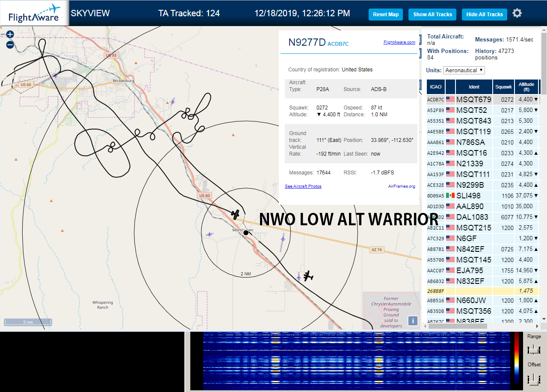Select the MSQT52 aircraft row
The height and width of the screenshot is (392, 547).
click(x=483, y=110)
